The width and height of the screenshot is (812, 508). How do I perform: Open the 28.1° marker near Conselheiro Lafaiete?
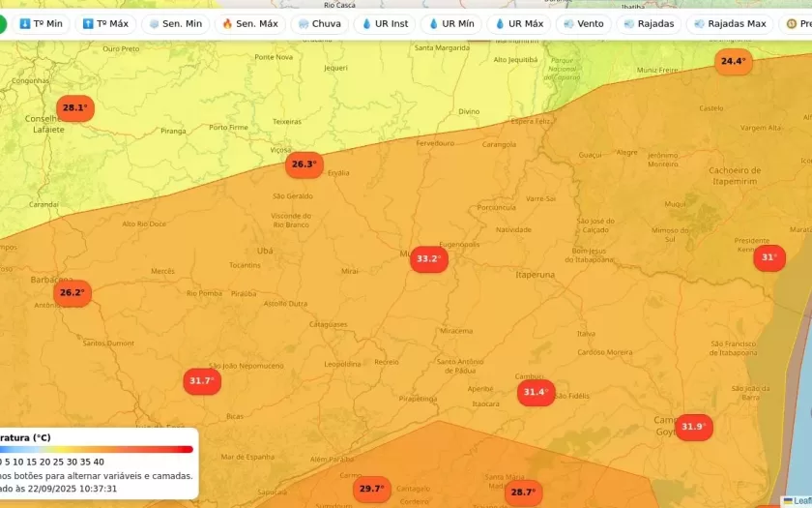74,108
